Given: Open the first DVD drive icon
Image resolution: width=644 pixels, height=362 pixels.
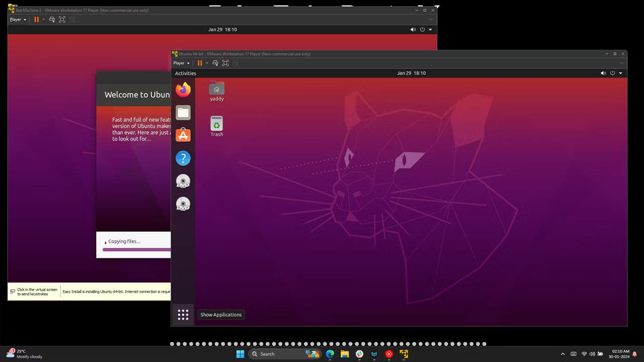Looking at the screenshot, I should click(x=183, y=180).
